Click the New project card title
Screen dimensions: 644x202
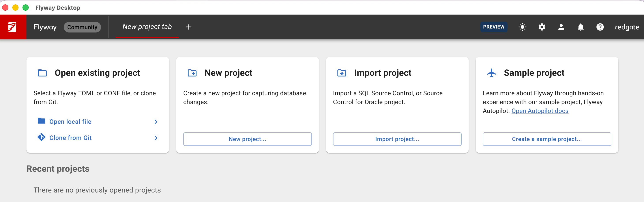point(228,73)
